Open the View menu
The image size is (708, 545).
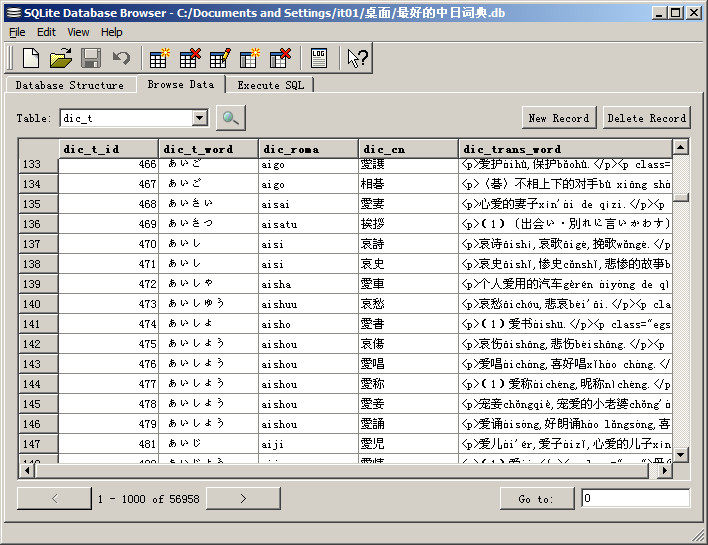78,33
